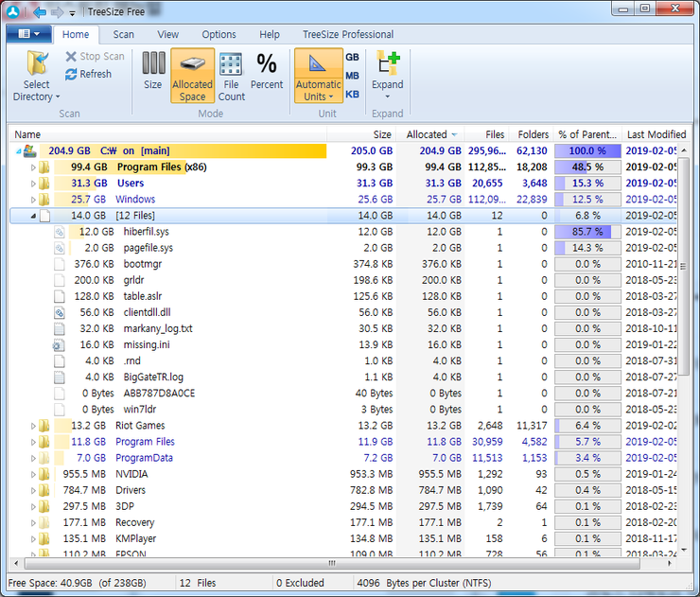Click the Expand tree icon
700x597 pixels.
pyautogui.click(x=388, y=63)
